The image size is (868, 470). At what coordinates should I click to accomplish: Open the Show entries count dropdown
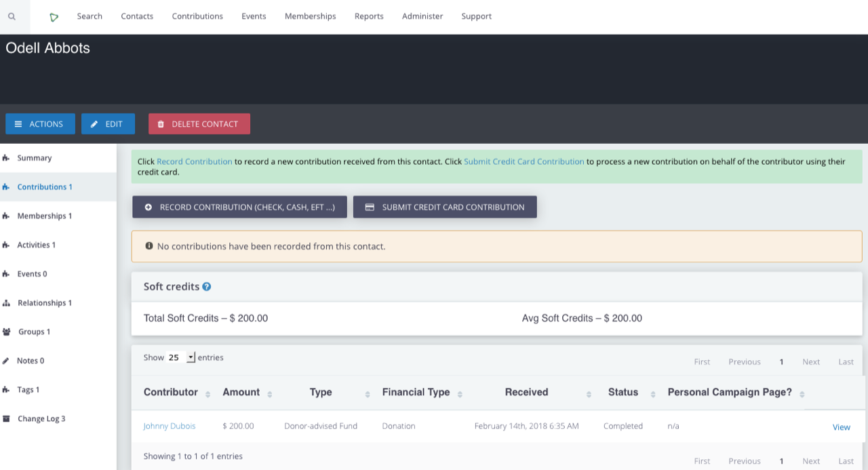(x=181, y=357)
